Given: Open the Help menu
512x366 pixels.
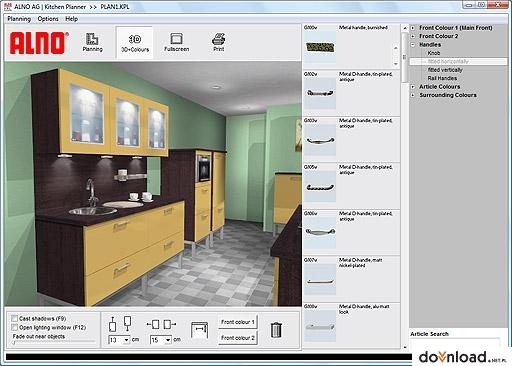Looking at the screenshot, I should pos(71,19).
